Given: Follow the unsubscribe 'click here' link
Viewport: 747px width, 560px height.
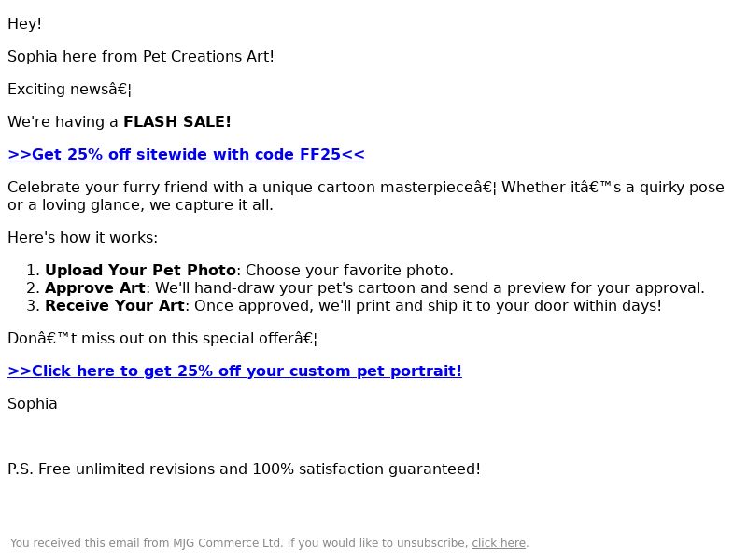Looking at the screenshot, I should [499, 543].
